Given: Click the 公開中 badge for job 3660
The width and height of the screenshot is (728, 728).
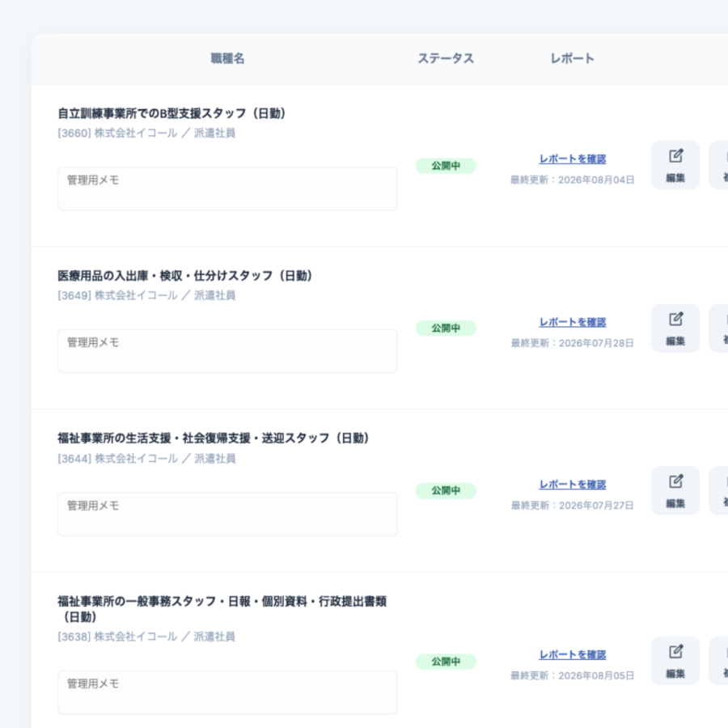Looking at the screenshot, I should click(x=446, y=166).
